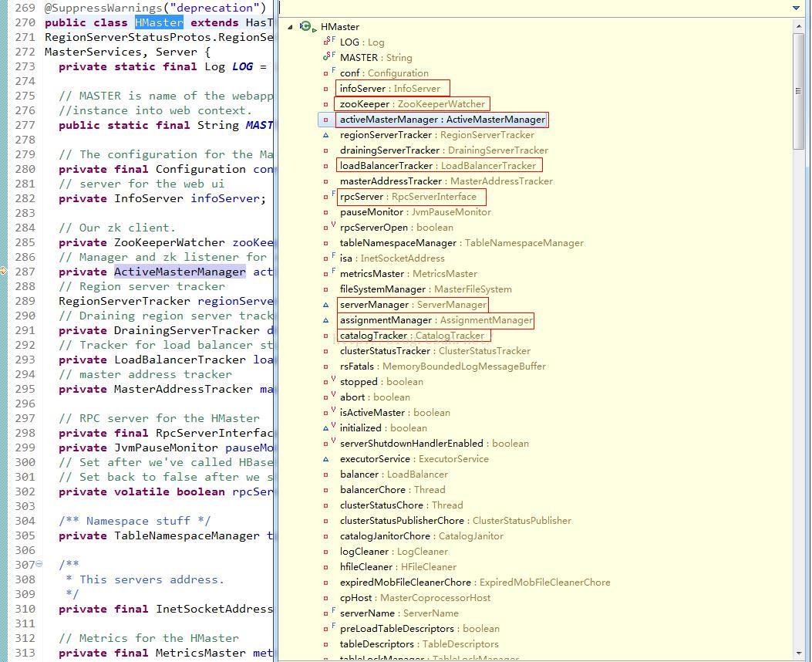This screenshot has width=812, height=662.
Task: Select catalogJanitorChore : CatalogJanitor entry
Action: [x=422, y=536]
